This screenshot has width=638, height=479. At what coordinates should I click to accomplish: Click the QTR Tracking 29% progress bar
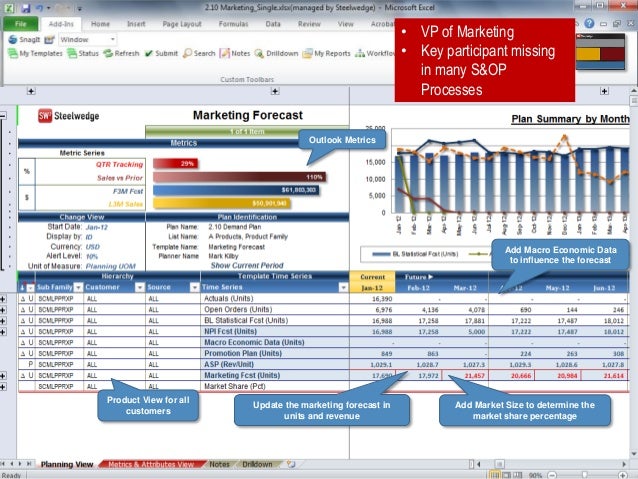(x=175, y=164)
